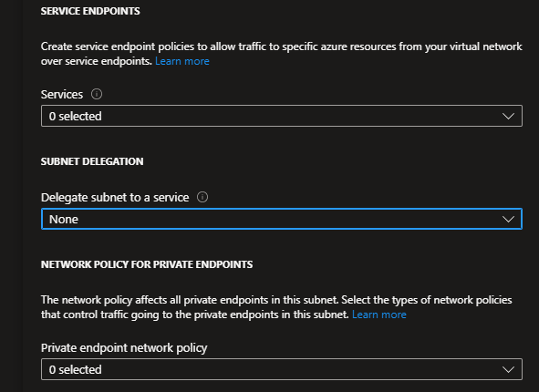
Task: Select the 'None' value in delegation field
Action: [x=64, y=219]
